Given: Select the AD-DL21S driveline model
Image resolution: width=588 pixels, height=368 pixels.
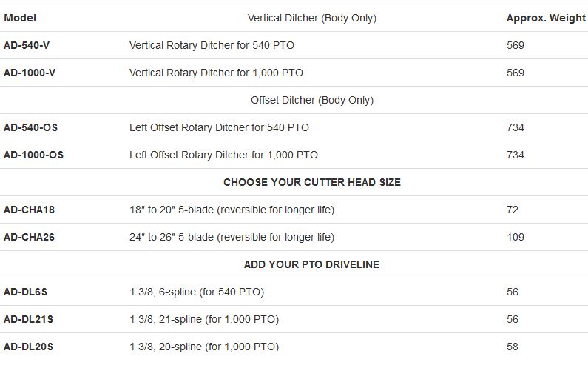Looking at the screenshot, I should coord(28,319).
